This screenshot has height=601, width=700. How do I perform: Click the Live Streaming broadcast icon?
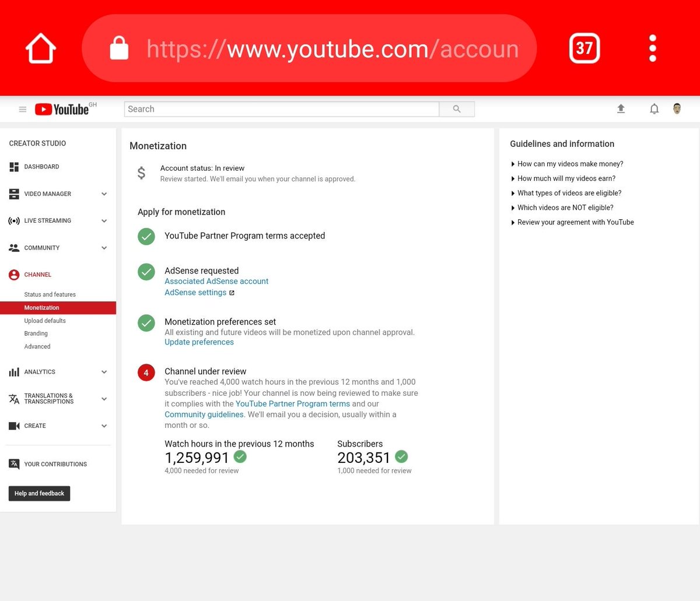14,221
